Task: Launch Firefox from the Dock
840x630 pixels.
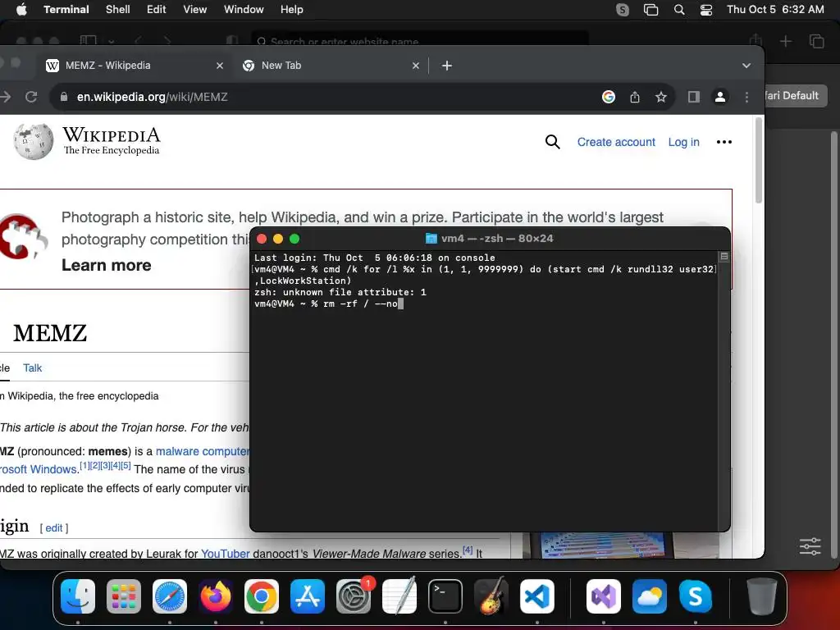Action: pyautogui.click(x=216, y=596)
